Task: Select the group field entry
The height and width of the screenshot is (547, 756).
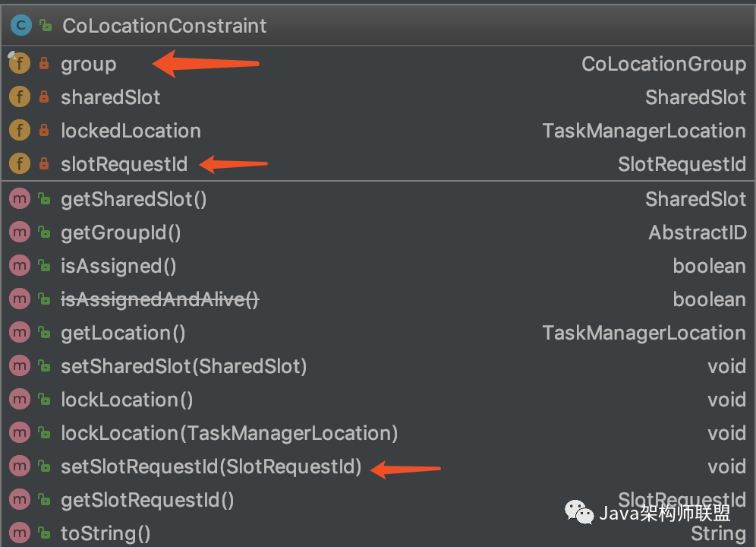Action: (88, 64)
